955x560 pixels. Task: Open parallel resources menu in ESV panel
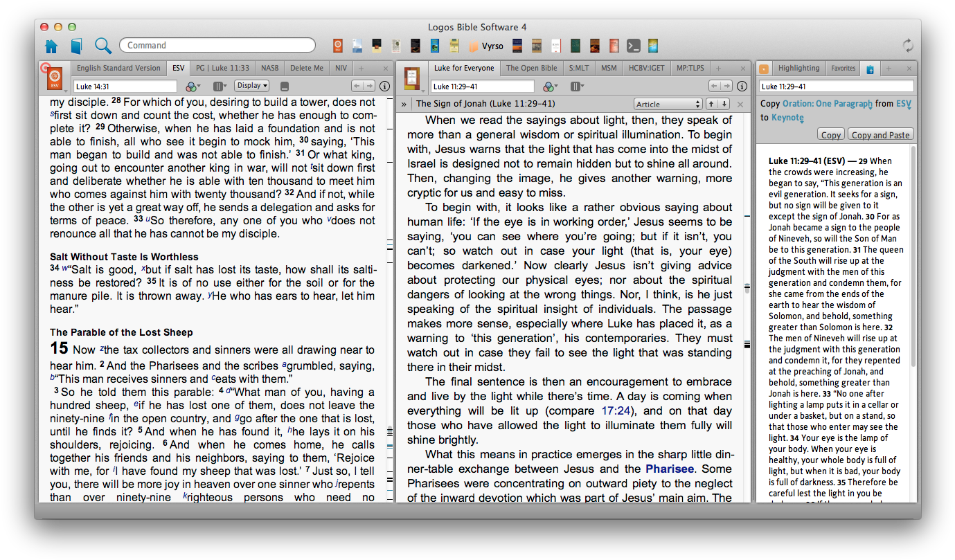coord(220,87)
